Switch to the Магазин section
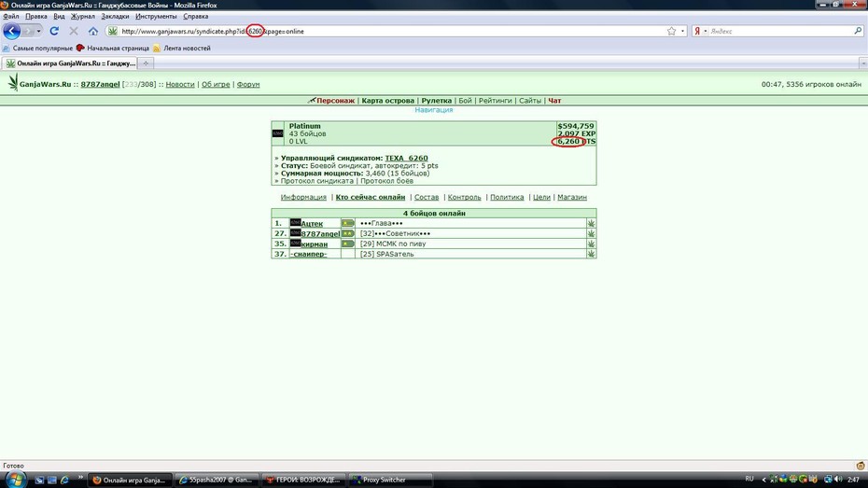The image size is (868, 488). [572, 197]
